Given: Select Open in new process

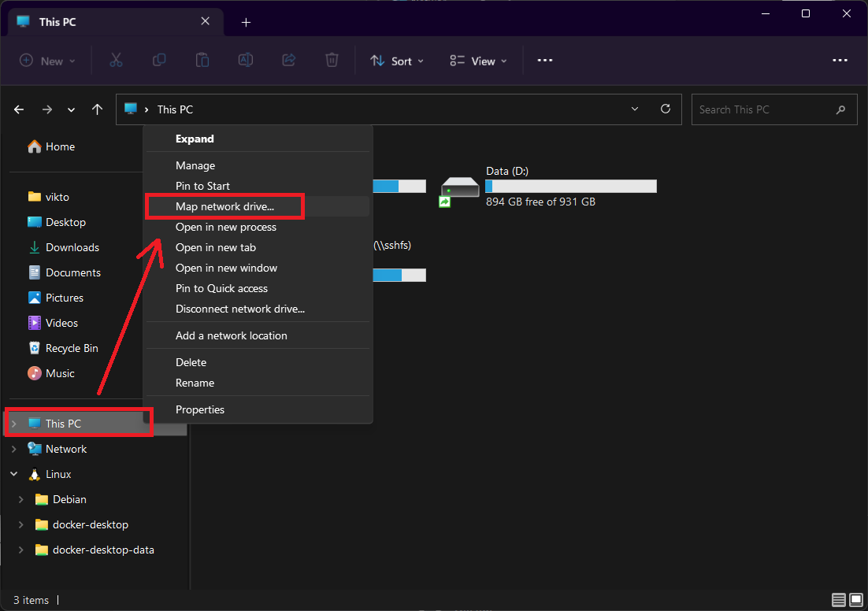Looking at the screenshot, I should point(258,227).
